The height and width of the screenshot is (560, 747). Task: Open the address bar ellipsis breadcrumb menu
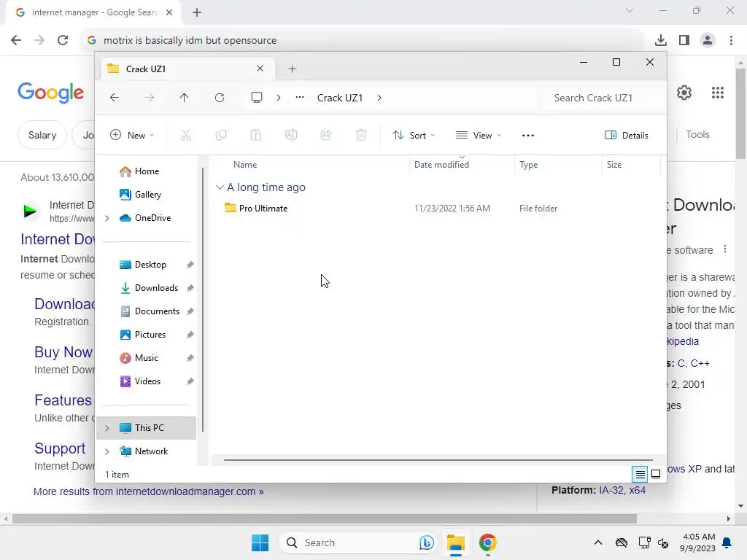(300, 98)
